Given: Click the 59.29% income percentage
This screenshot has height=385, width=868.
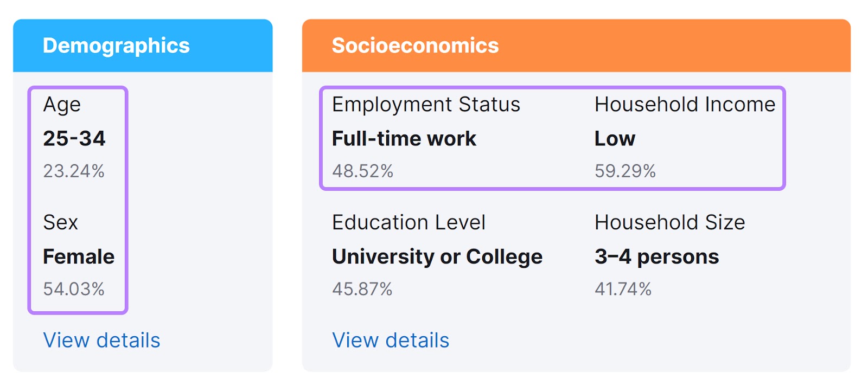Looking at the screenshot, I should 625,171.
